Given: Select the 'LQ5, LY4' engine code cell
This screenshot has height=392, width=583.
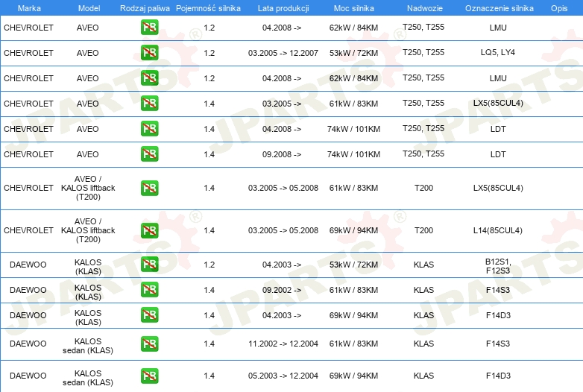Looking at the screenshot, I should point(498,52).
